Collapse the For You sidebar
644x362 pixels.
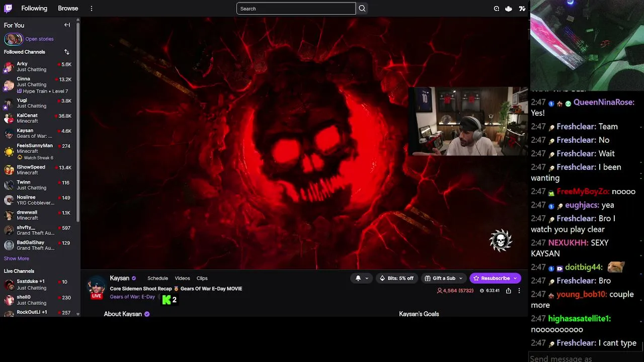67,25
